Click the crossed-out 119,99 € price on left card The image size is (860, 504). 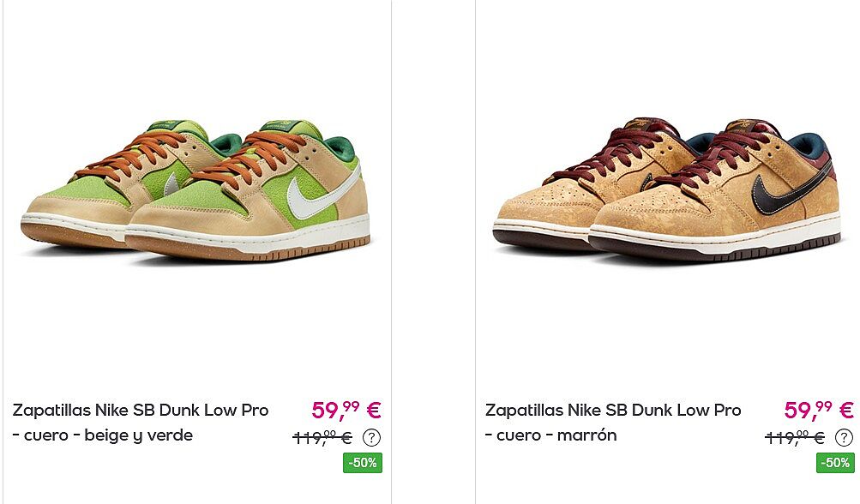pyautogui.click(x=322, y=438)
